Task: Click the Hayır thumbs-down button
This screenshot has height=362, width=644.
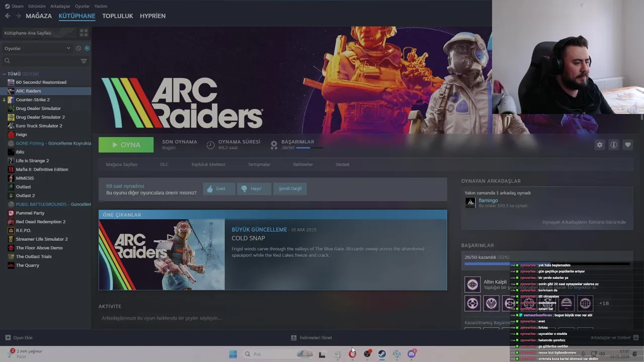Action: tap(254, 189)
